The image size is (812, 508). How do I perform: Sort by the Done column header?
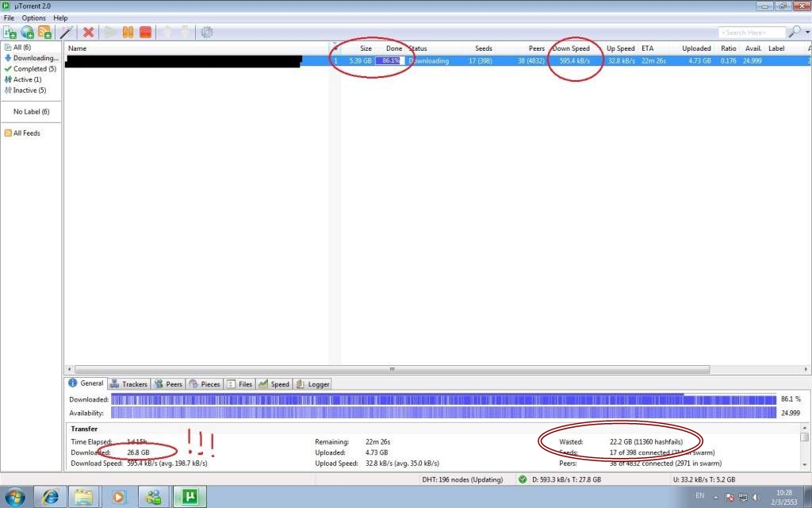coord(393,48)
